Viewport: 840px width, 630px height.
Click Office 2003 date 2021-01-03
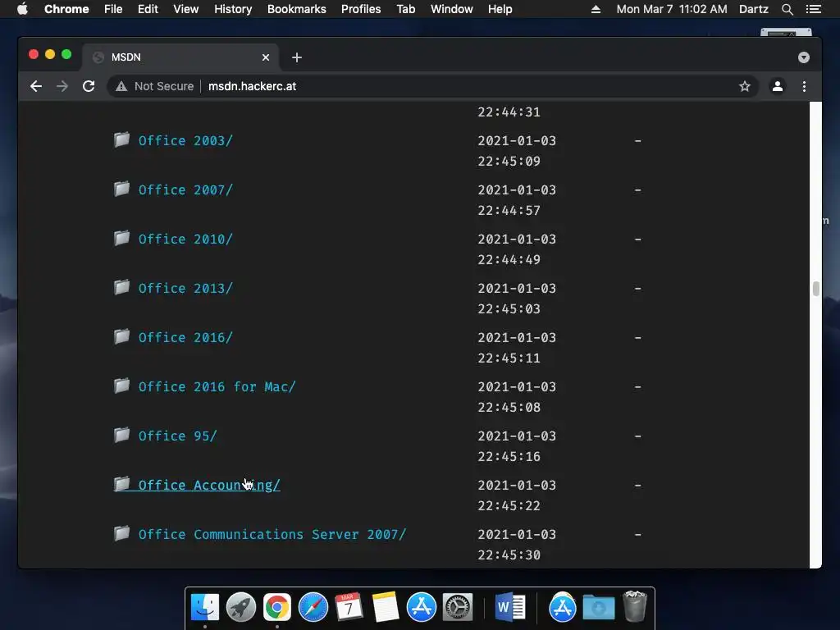pos(517,141)
